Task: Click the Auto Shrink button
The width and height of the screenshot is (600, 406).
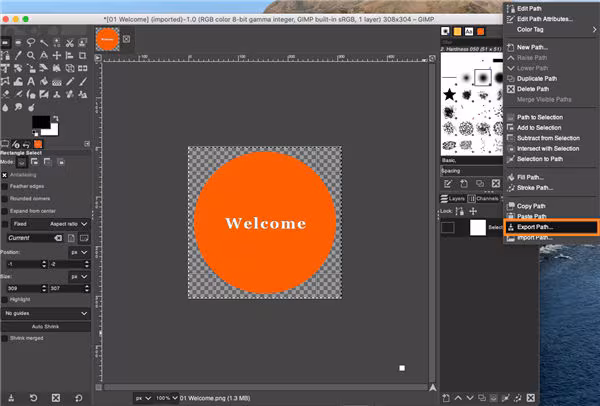Action: [x=46, y=326]
